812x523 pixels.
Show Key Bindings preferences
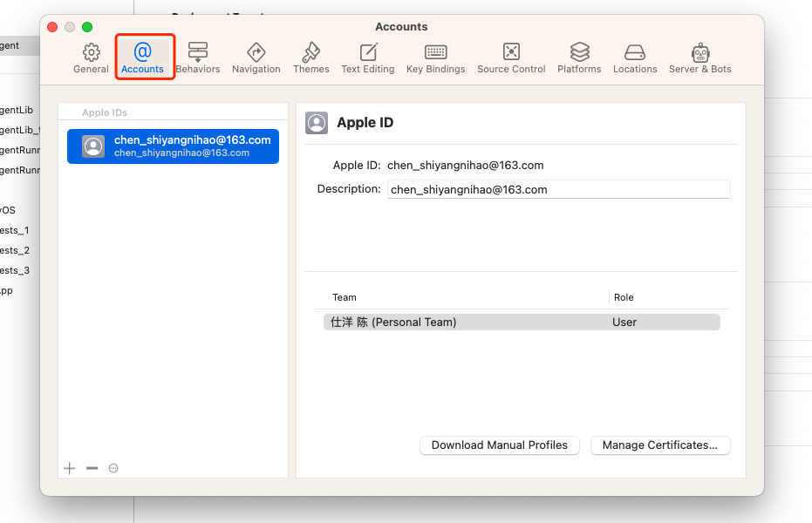435,58
